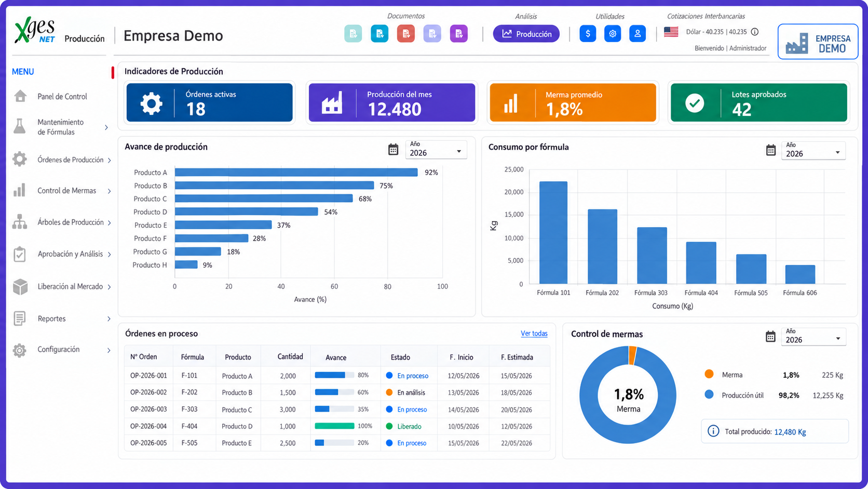The height and width of the screenshot is (489, 868).
Task: Expand Mantenimiento de Fórmulas chevron
Action: [106, 127]
